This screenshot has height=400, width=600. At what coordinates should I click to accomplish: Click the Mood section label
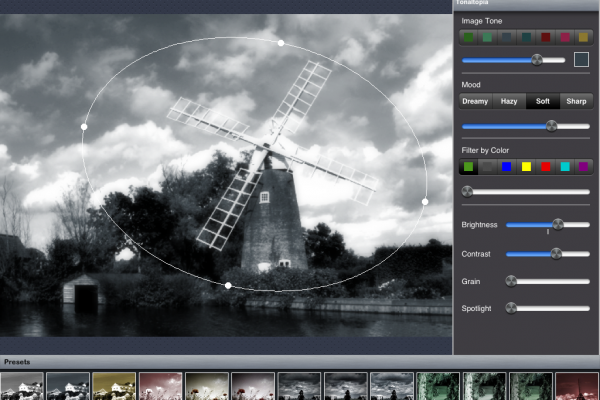pos(471,85)
